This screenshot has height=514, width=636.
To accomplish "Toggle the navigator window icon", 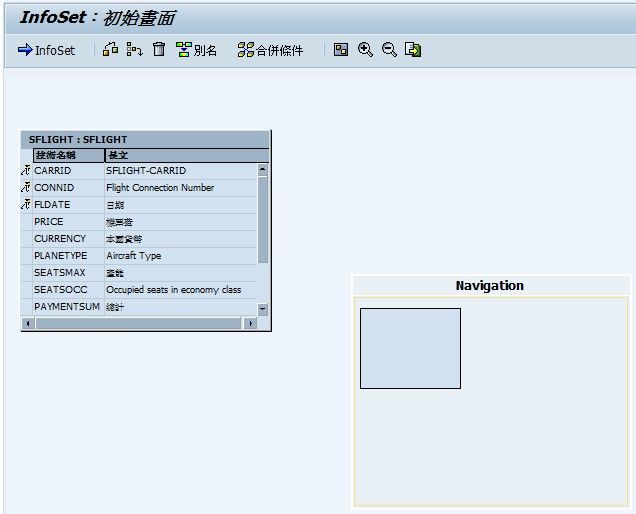I will tap(341, 49).
